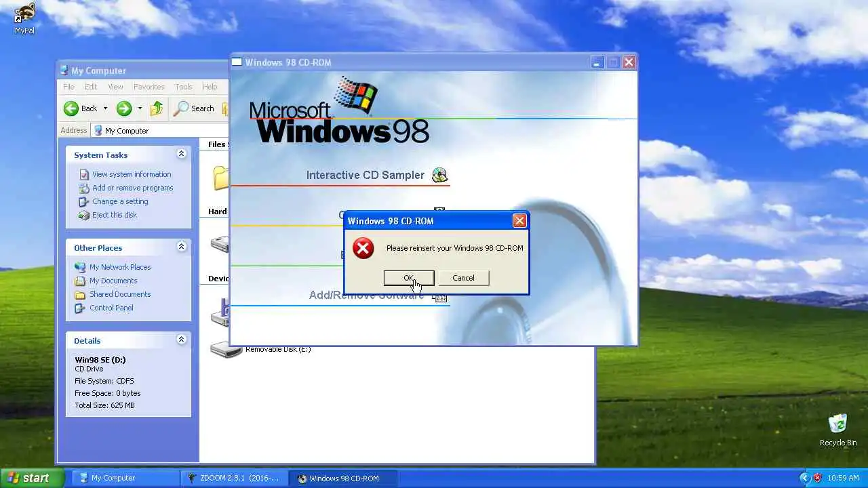Click OK in the reinsert CD-ROM dialog
The height and width of the screenshot is (488, 868).
point(409,278)
